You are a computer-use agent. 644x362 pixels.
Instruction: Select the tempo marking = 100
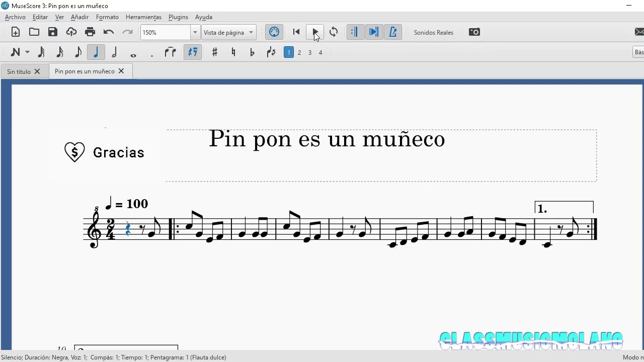click(127, 204)
